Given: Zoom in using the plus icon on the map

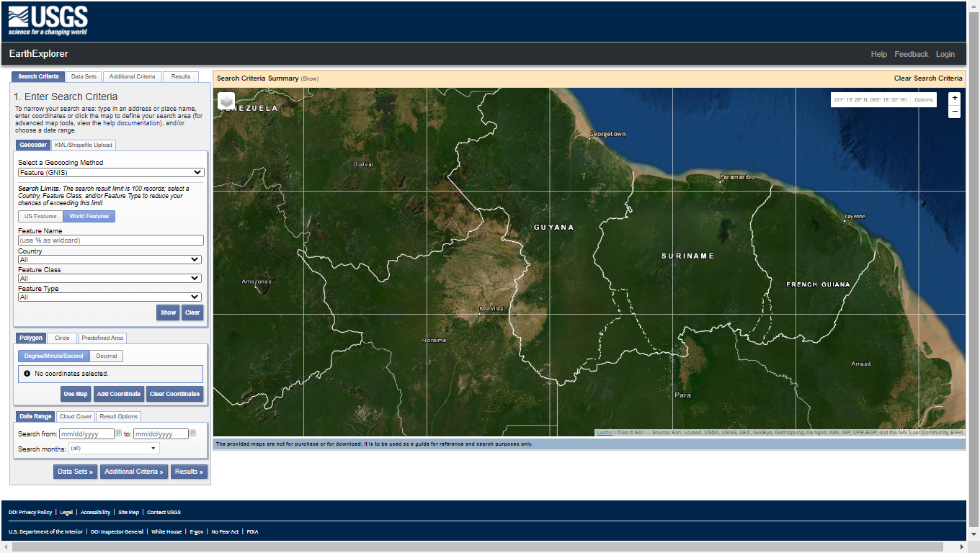Looking at the screenshot, I should (954, 98).
